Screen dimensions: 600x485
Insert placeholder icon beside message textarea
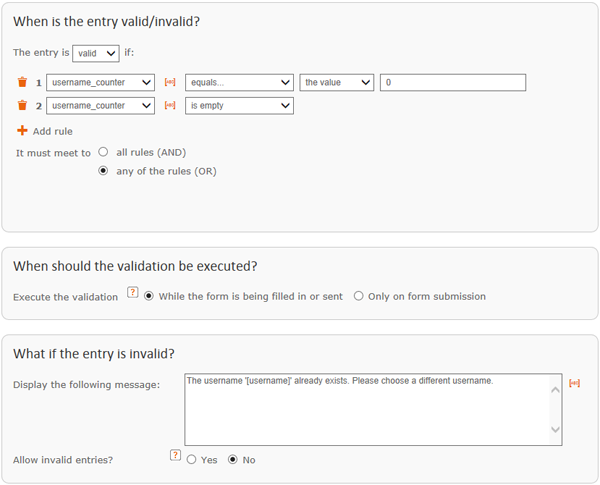tap(574, 383)
